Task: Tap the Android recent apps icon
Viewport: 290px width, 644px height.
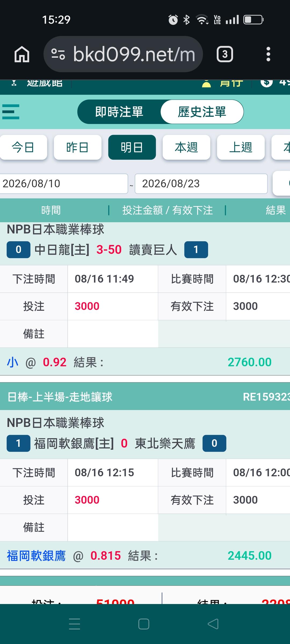Action: coord(74,624)
